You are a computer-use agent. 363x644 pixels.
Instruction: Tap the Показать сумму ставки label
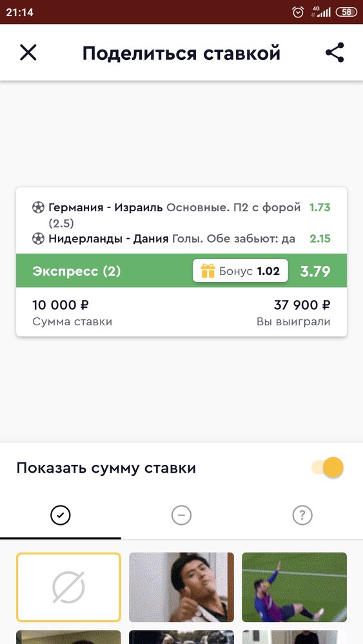106,468
